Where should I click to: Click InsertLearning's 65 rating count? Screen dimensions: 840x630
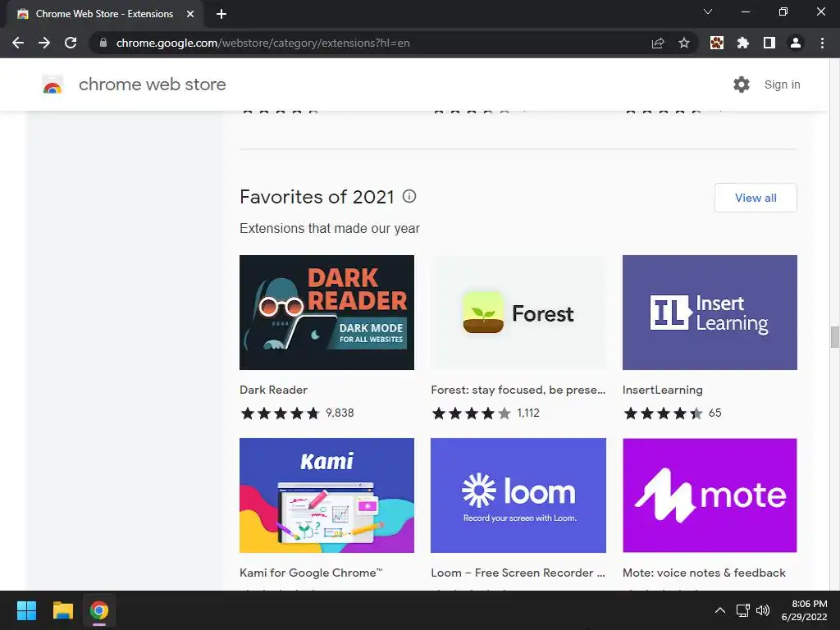point(714,413)
